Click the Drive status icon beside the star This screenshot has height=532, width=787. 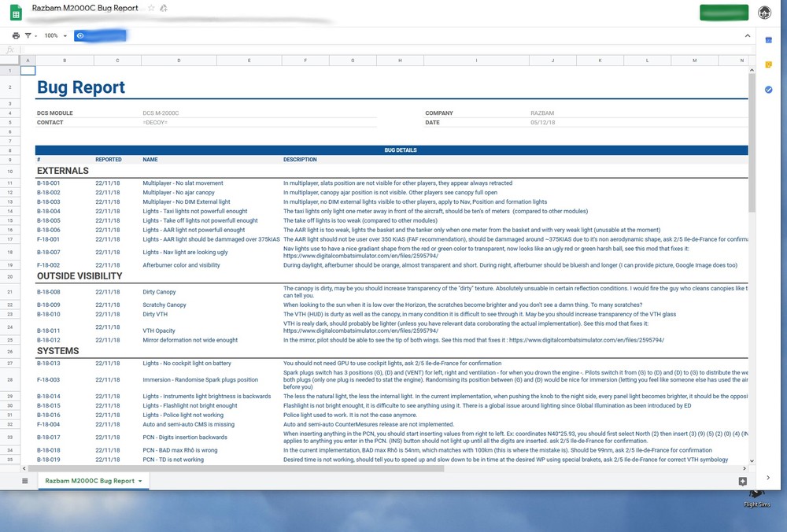point(164,8)
